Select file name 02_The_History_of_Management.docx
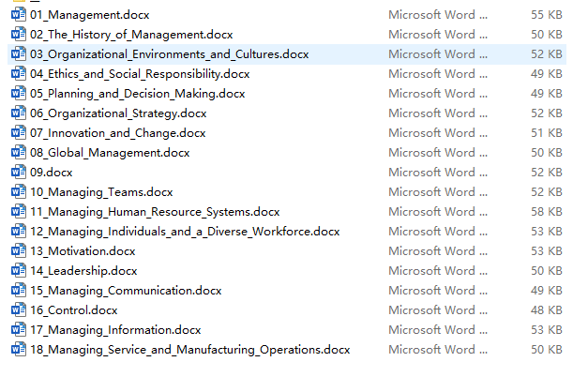This screenshot has width=588, height=377. click(x=131, y=35)
